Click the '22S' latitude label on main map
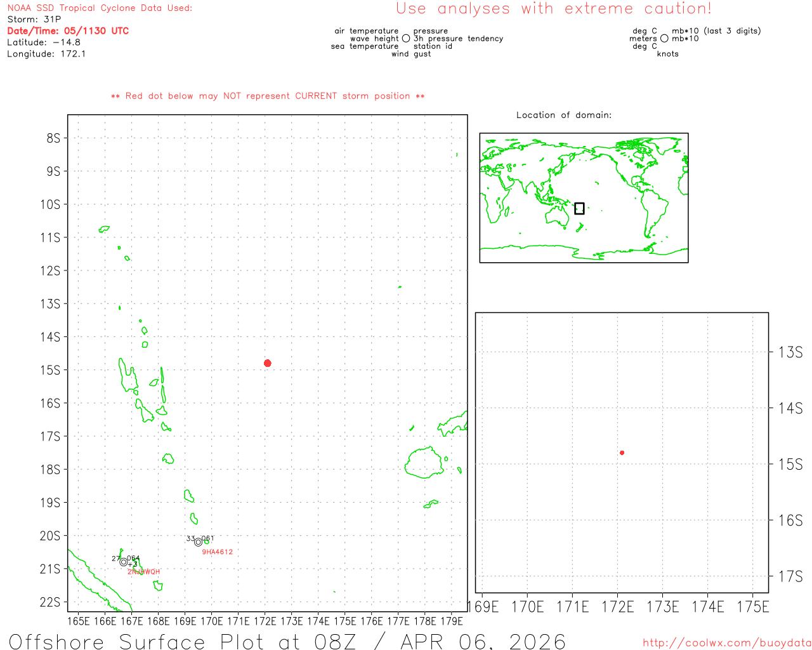Viewport: 812px width, 650px height. pos(50,602)
